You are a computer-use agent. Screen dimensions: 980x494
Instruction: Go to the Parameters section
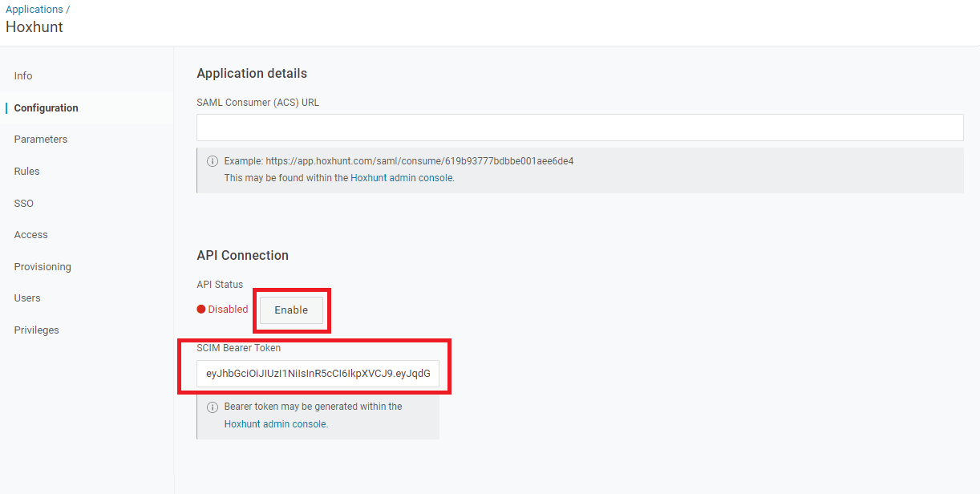41,140
